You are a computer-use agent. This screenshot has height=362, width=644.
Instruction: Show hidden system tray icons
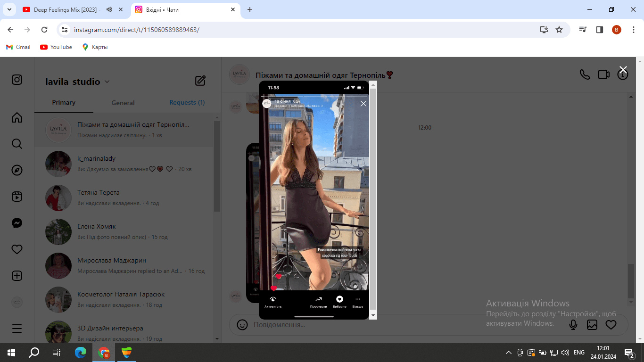508,353
